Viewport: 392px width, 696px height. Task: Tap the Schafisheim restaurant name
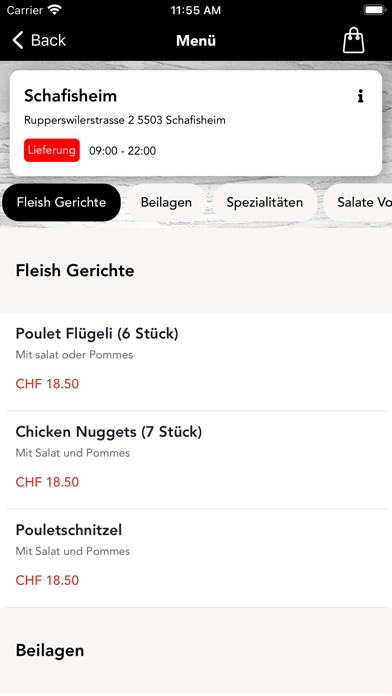click(x=71, y=96)
